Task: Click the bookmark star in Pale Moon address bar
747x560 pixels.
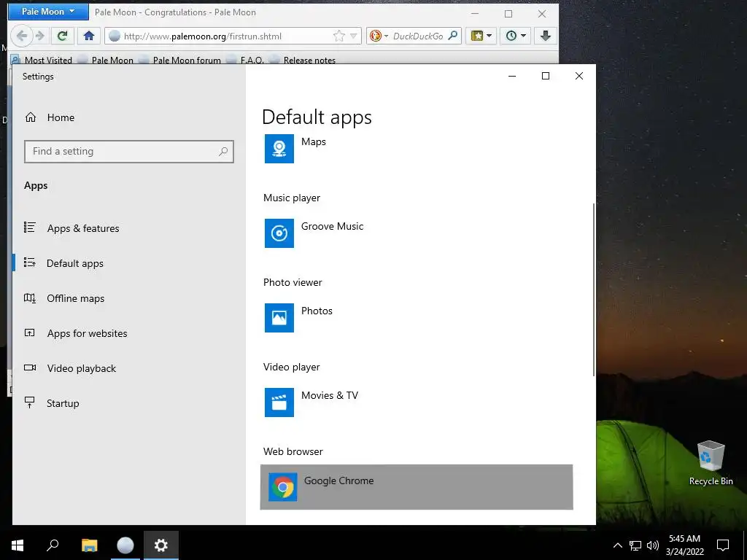Action: pyautogui.click(x=338, y=36)
